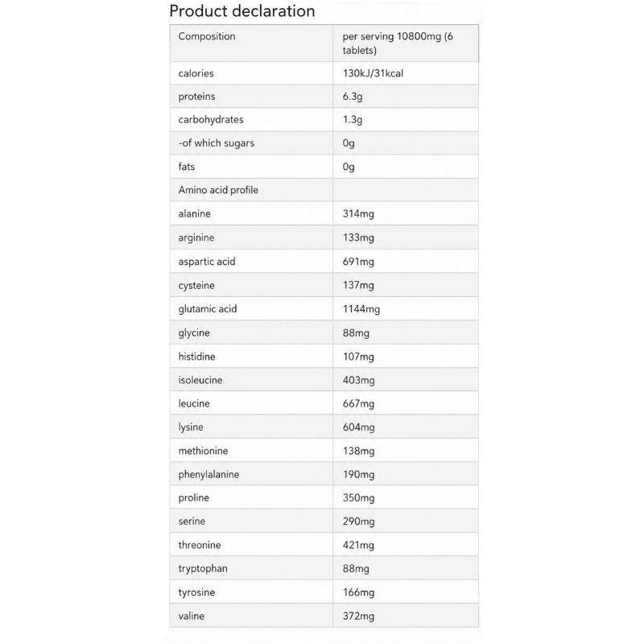Select the alanine 314mg value

tap(358, 214)
